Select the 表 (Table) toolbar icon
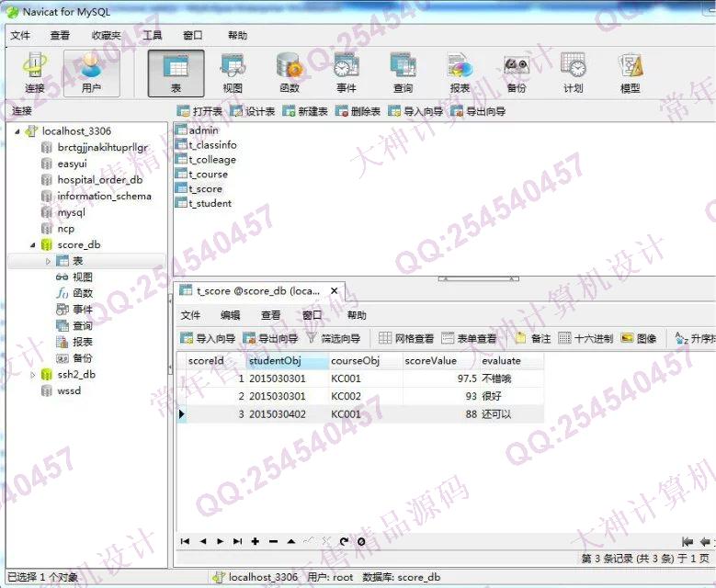Viewport: 716px width, 588px height. click(x=176, y=73)
